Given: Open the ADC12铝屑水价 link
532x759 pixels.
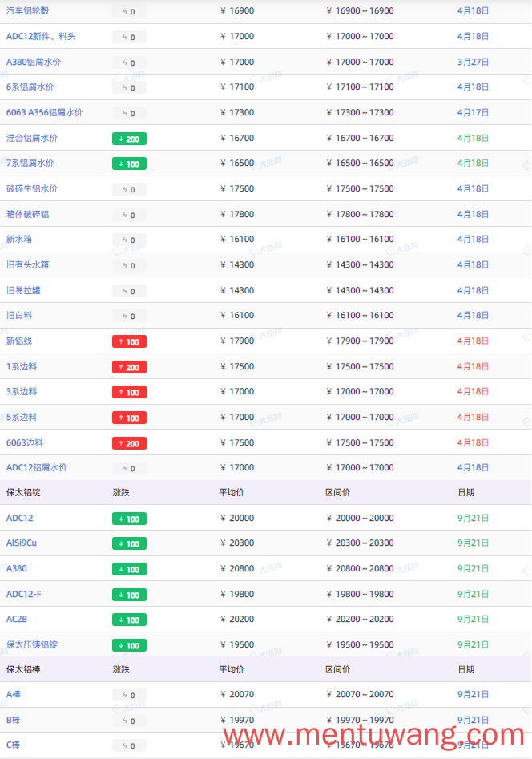Looking at the screenshot, I should (36, 467).
